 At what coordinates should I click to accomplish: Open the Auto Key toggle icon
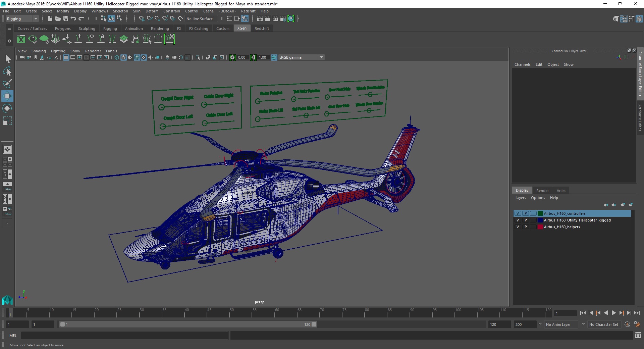[x=627, y=325]
